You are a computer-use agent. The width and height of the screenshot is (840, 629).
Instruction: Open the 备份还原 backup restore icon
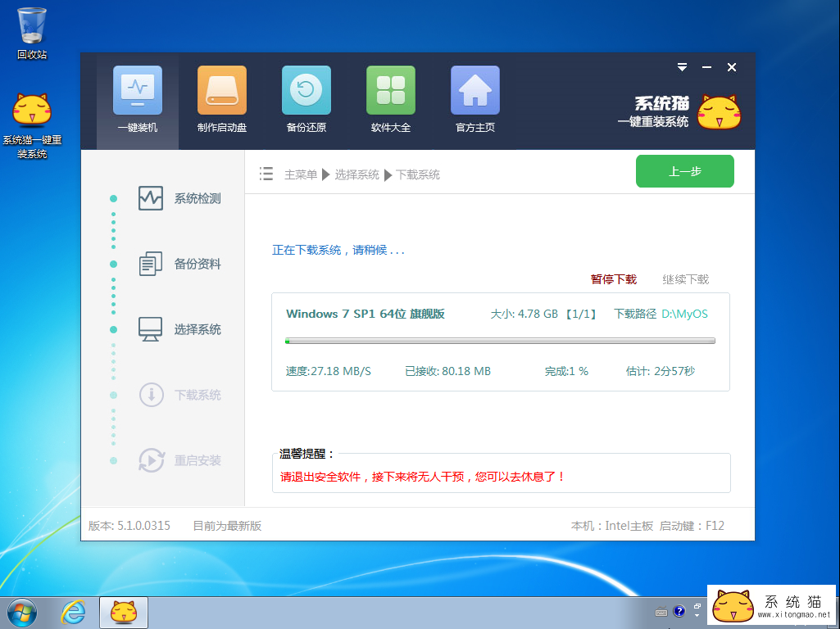(306, 90)
